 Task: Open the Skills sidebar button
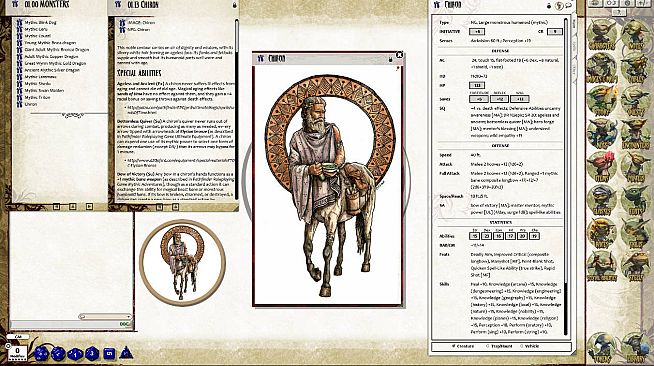click(636, 234)
